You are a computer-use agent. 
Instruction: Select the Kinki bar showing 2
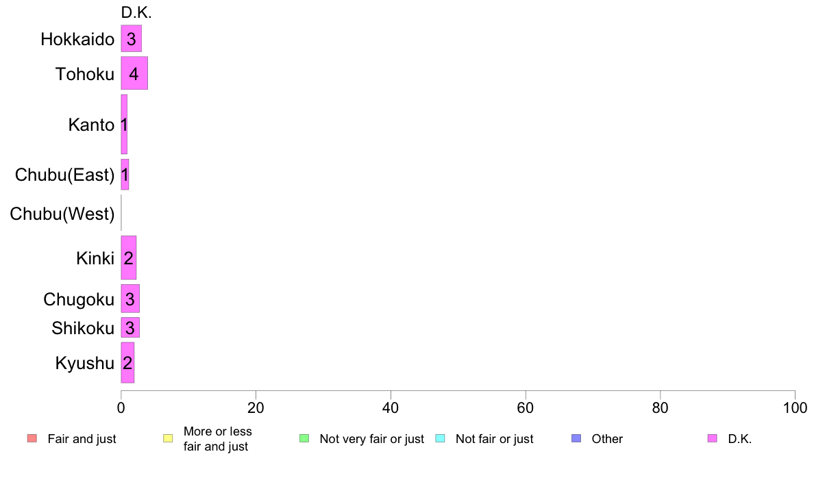coord(129,258)
